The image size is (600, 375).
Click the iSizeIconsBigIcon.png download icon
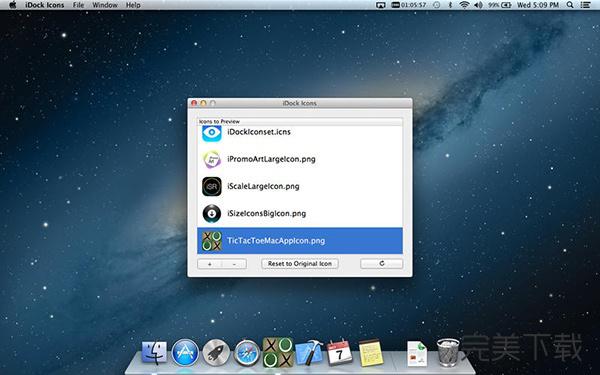tap(212, 214)
